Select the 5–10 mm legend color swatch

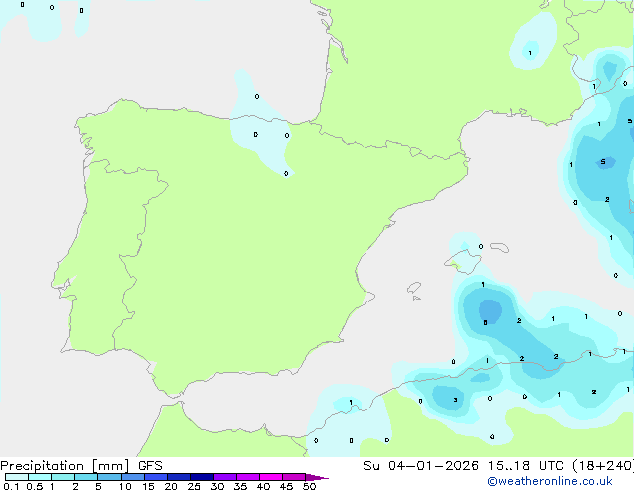tap(109, 477)
